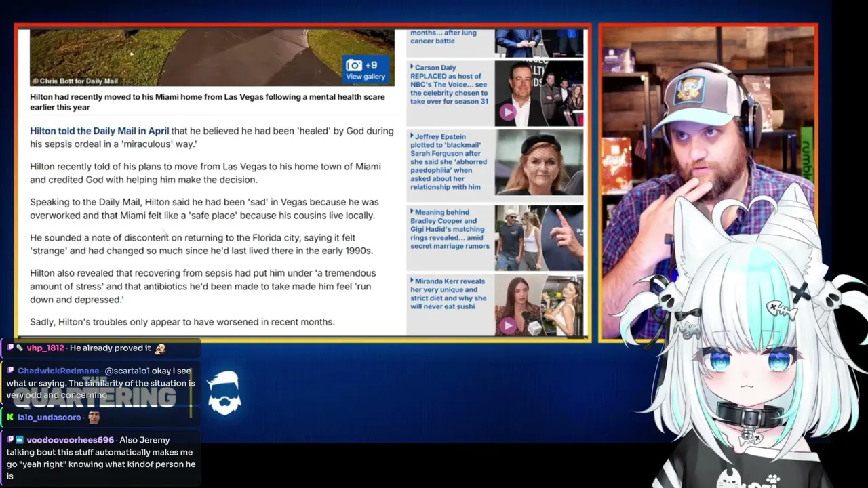Viewport: 868px width, 488px height.
Task: Open the +9 View gallery button
Action: click(x=366, y=70)
